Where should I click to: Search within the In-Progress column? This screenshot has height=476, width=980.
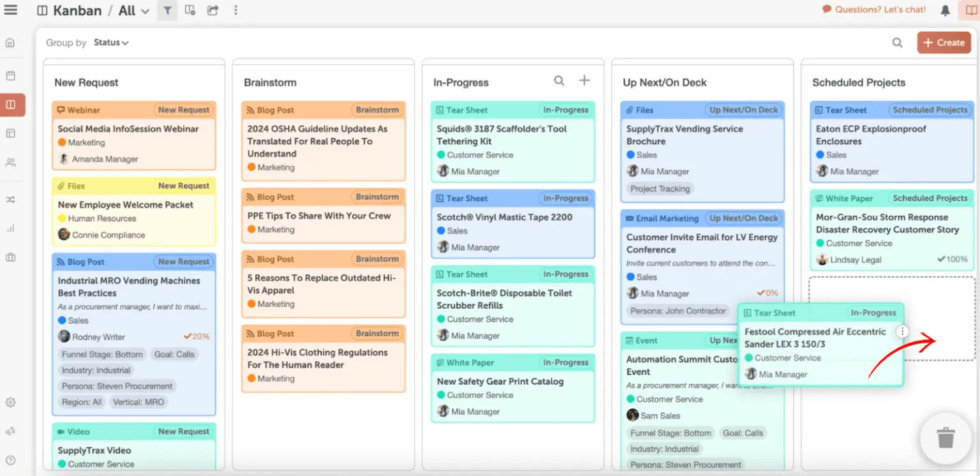(x=559, y=81)
